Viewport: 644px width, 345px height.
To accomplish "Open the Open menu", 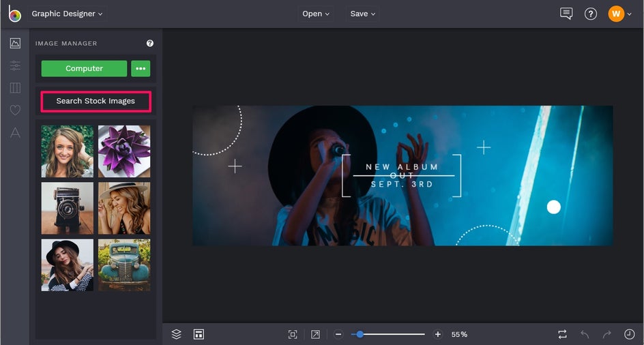I will 316,14.
